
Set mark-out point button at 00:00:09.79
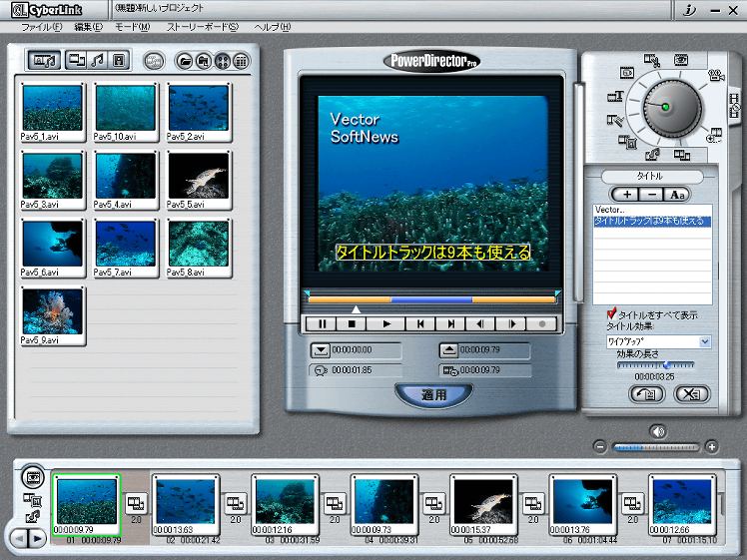[x=448, y=350]
